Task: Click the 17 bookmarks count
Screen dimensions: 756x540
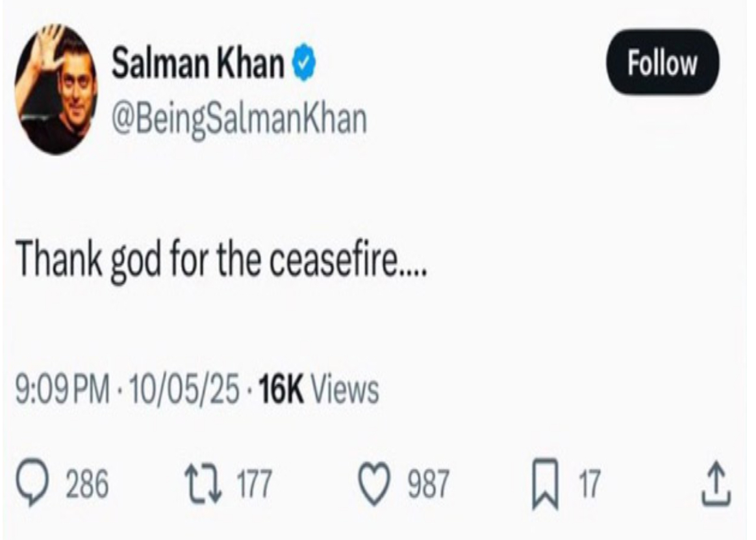Action: pos(590,484)
